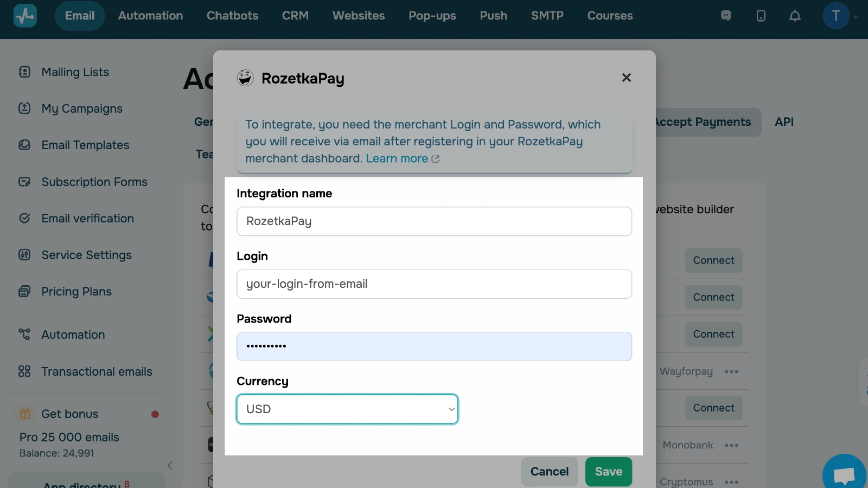868x488 pixels.
Task: Switch to the API tab
Action: [784, 122]
